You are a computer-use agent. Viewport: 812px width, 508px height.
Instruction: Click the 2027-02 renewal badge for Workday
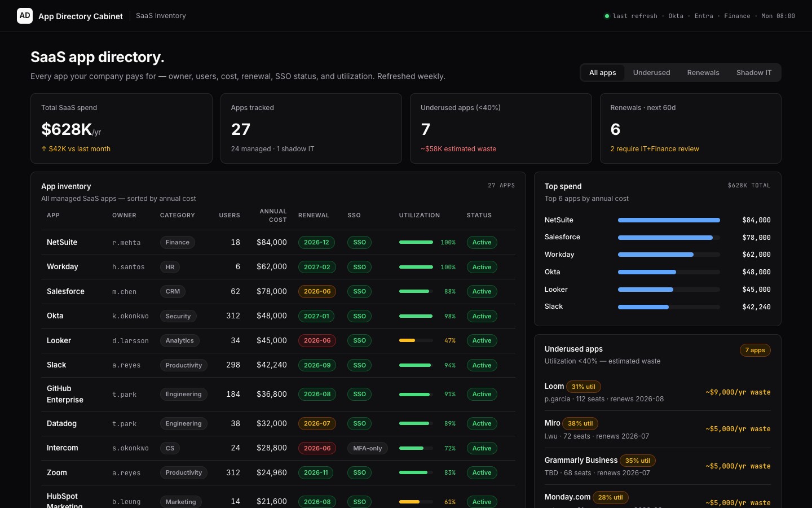coord(317,267)
